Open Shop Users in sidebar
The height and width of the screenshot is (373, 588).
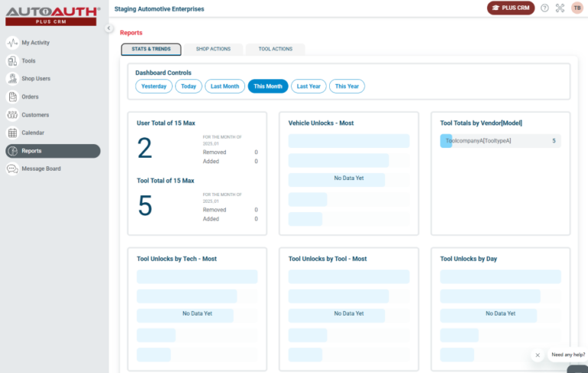point(36,79)
